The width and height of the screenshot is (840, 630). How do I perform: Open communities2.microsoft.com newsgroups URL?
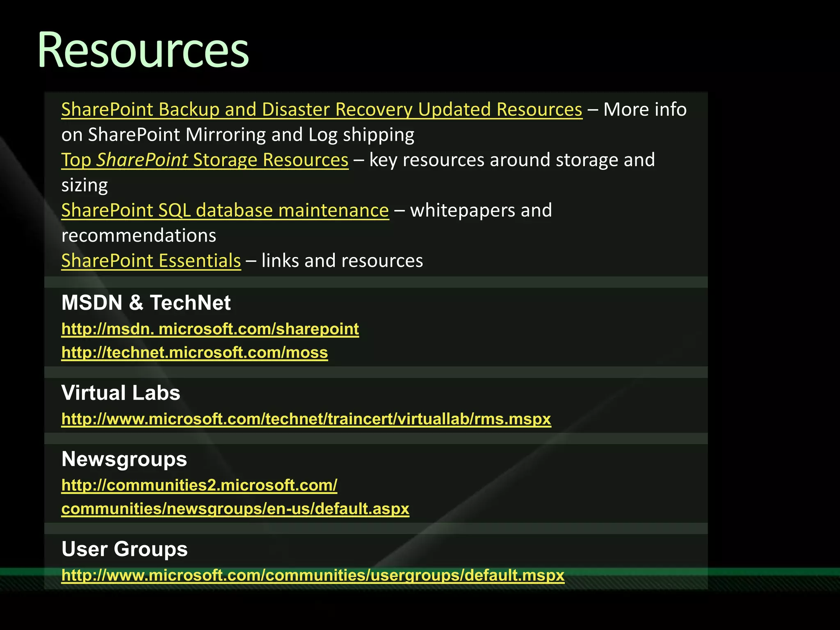point(235,497)
